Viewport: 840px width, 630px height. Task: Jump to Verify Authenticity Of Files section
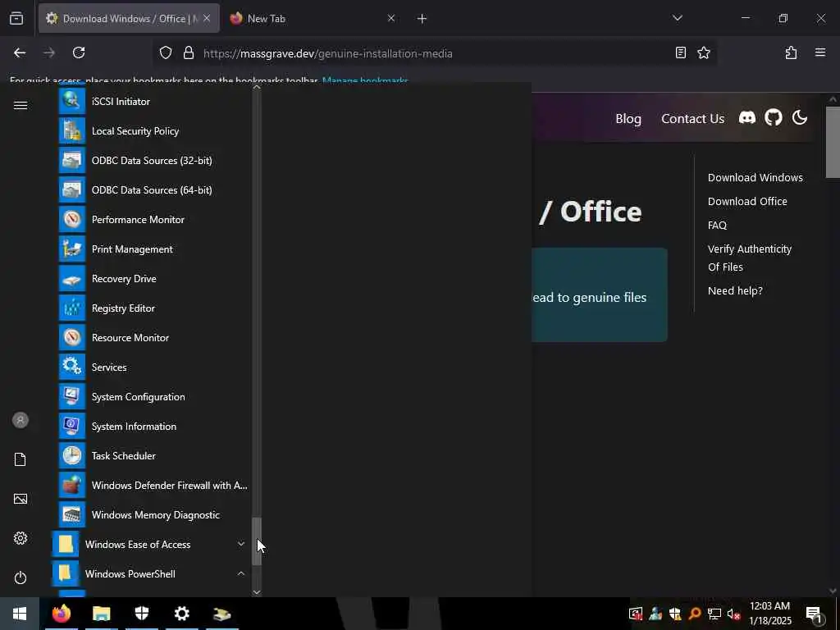750,258
